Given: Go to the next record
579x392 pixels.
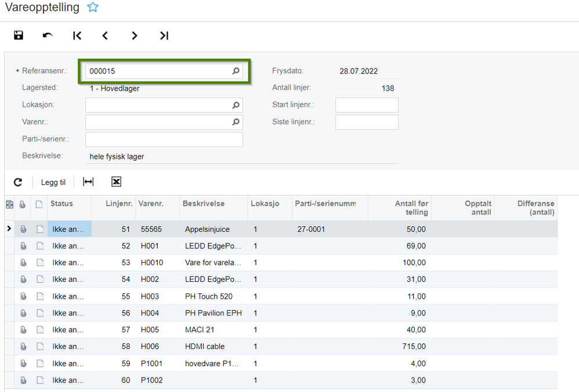Looking at the screenshot, I should (x=135, y=35).
